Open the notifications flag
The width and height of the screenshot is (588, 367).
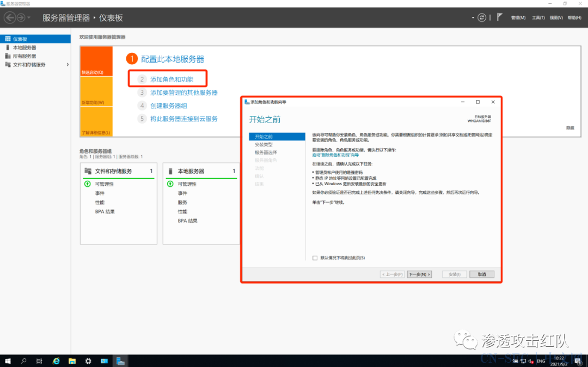click(499, 17)
